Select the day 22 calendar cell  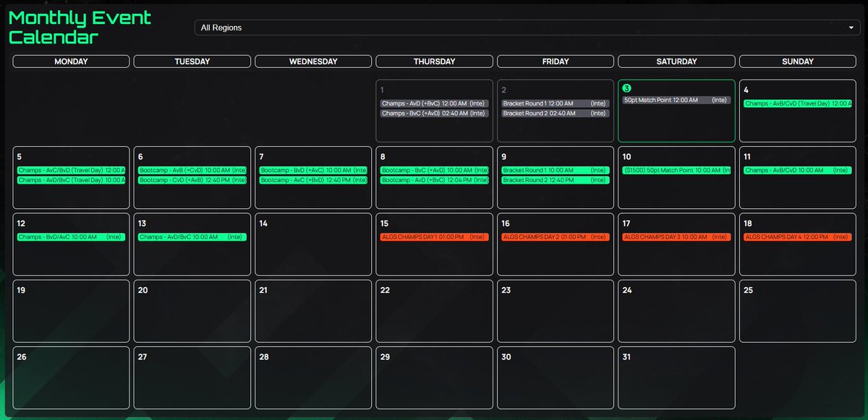435,311
